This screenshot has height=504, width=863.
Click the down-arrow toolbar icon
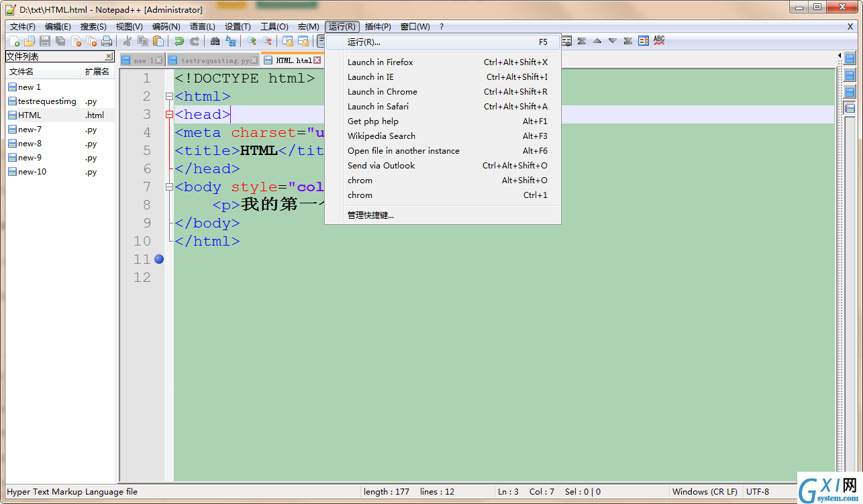pyautogui.click(x=613, y=41)
